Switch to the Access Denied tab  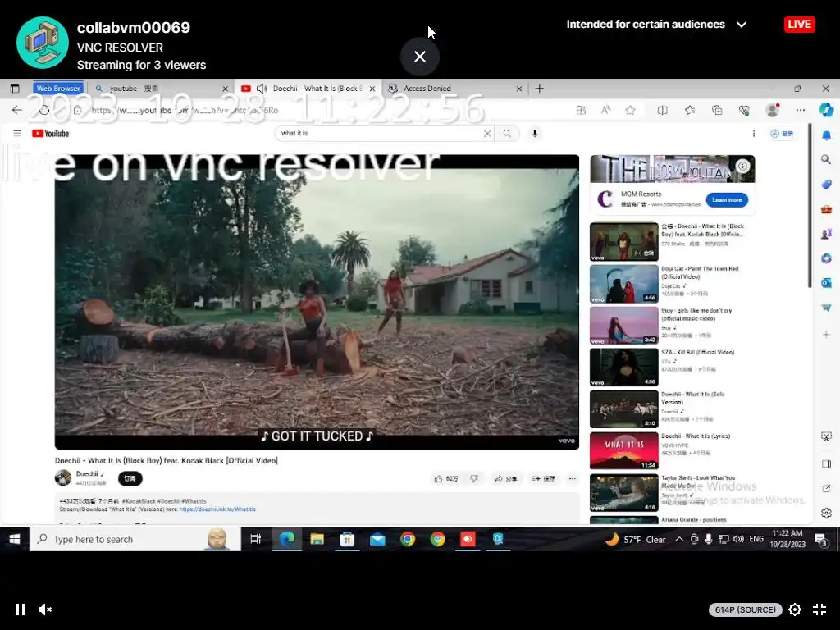click(455, 89)
